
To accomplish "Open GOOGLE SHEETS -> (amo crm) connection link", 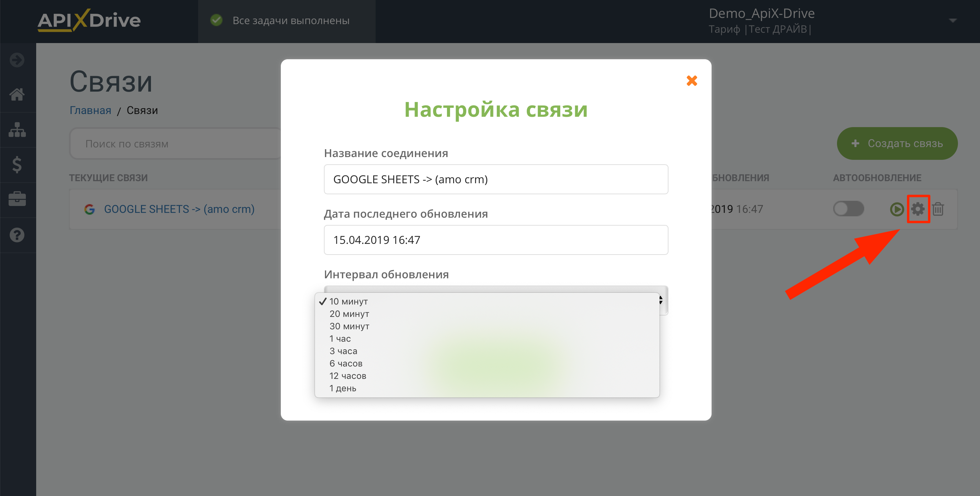I will (179, 209).
